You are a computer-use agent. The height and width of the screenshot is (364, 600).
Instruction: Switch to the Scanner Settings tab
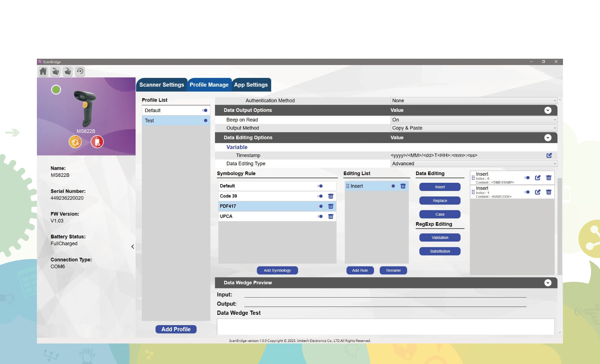coord(161,85)
